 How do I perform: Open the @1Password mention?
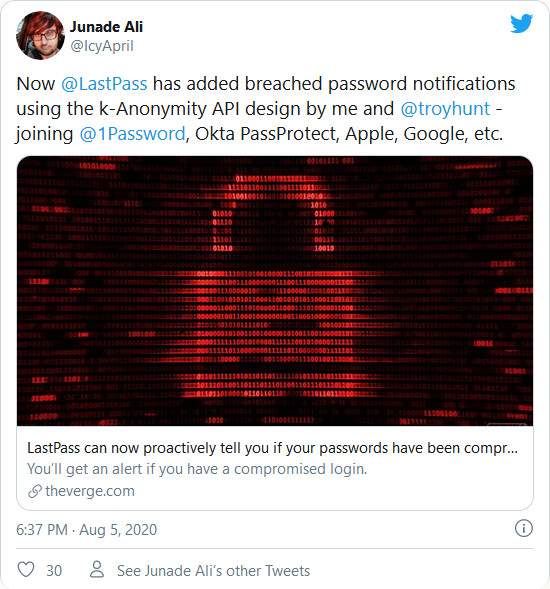[133, 134]
